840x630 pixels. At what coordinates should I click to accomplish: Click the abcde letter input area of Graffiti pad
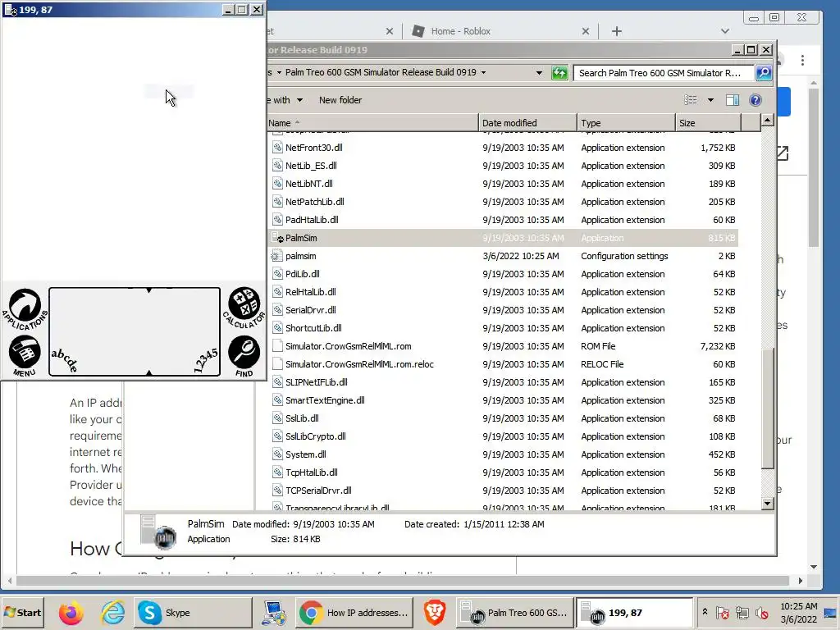point(64,360)
